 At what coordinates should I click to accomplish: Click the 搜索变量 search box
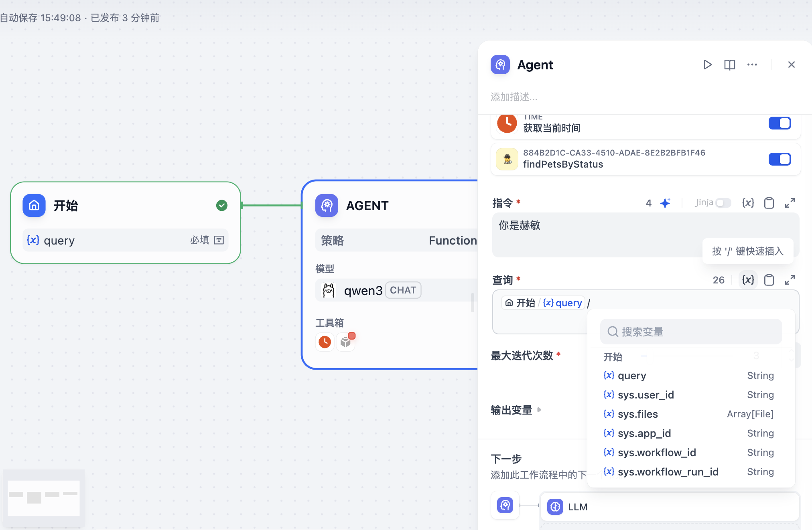[x=691, y=332]
